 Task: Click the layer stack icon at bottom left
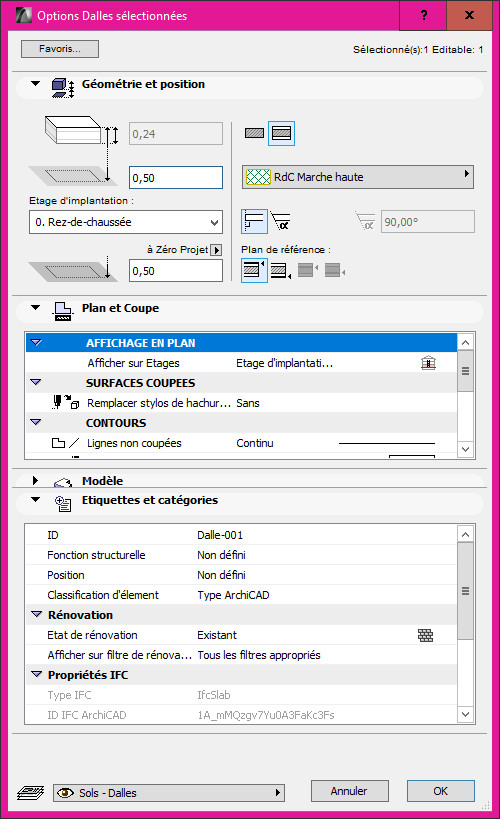pyautogui.click(x=30, y=792)
